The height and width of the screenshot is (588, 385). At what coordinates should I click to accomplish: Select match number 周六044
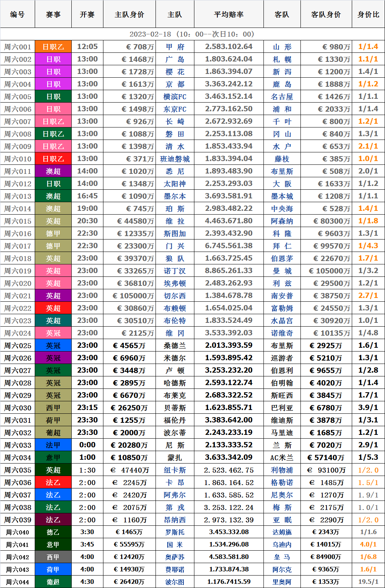click(17, 582)
